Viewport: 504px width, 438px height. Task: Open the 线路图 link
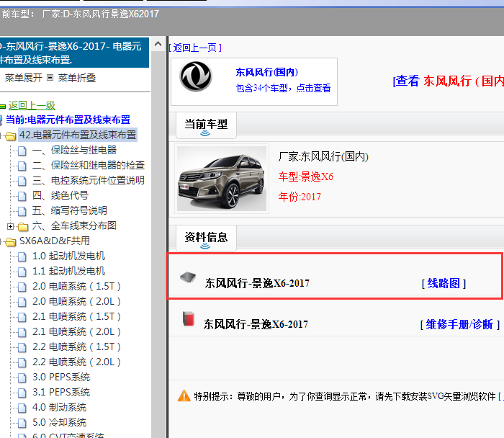pos(444,283)
